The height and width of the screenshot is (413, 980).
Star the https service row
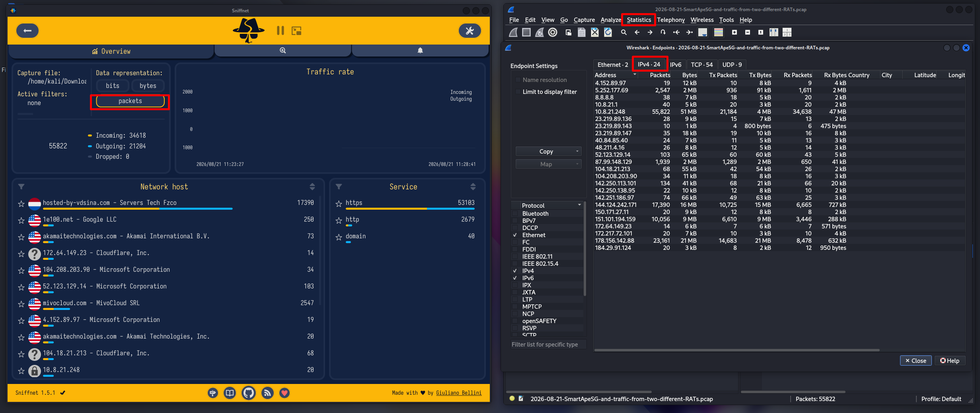(x=339, y=204)
